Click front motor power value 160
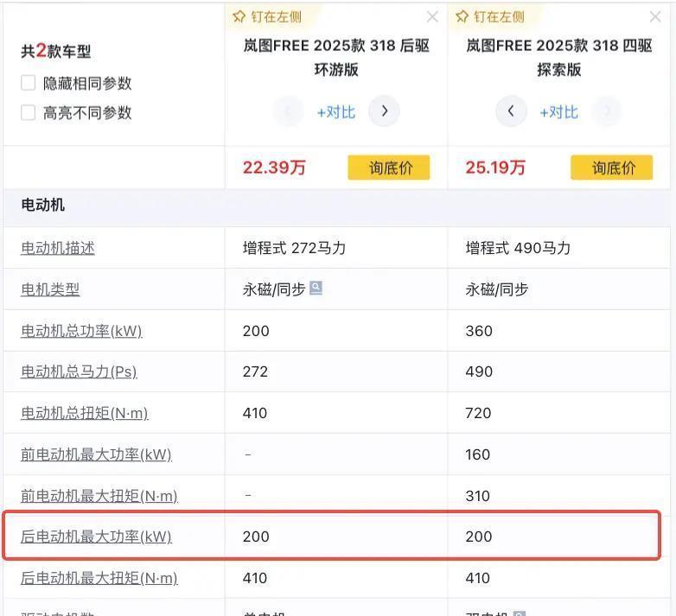The height and width of the screenshot is (616, 676). coord(478,454)
